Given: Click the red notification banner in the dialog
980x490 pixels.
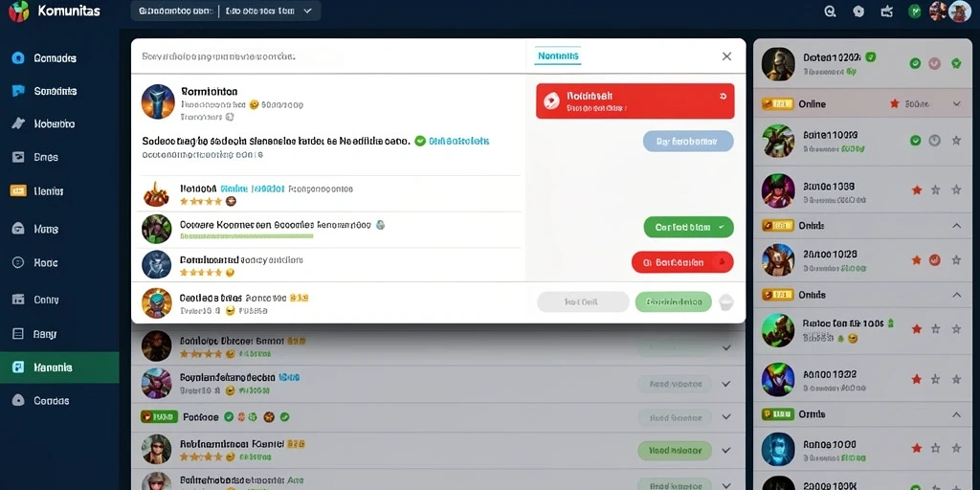Looking at the screenshot, I should click(635, 101).
